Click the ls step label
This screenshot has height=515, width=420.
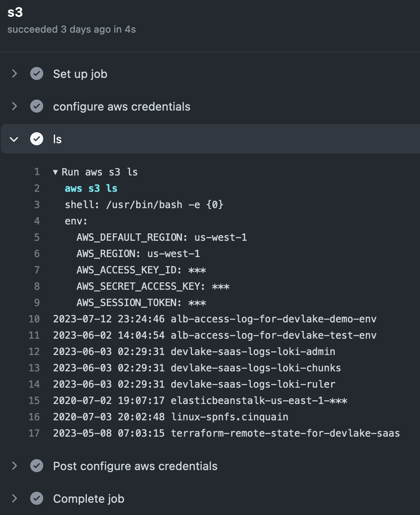tap(57, 139)
